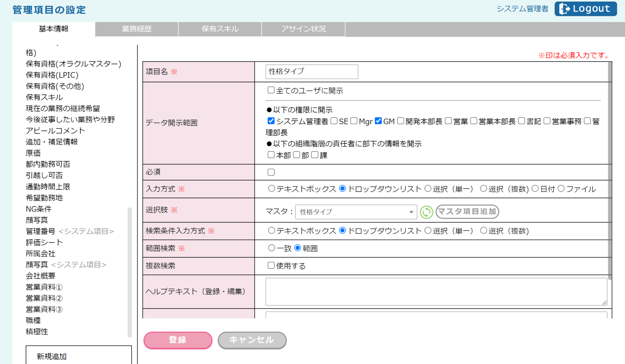Viewport: 625px width, 364px height.
Task: Go to the アサイン状況 tab
Action: [x=303, y=29]
